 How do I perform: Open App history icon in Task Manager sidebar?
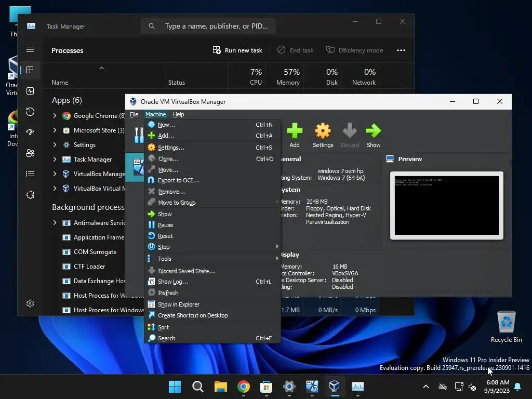[x=30, y=112]
